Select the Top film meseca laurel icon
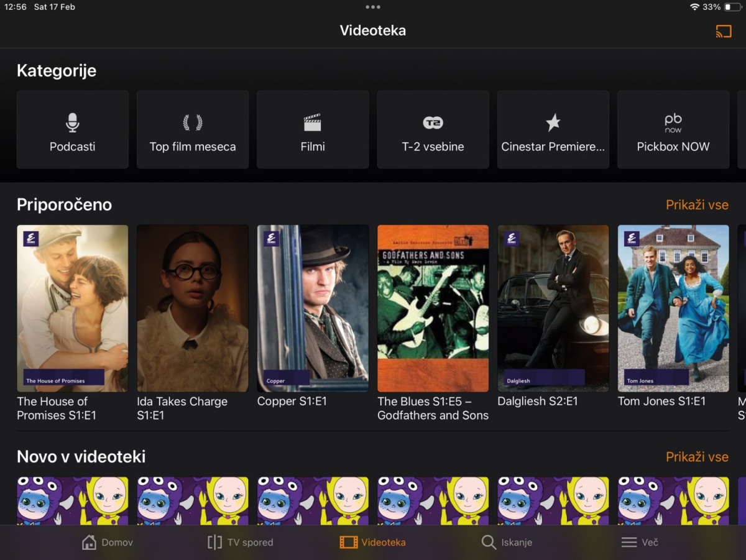The width and height of the screenshot is (746, 560). click(193, 122)
